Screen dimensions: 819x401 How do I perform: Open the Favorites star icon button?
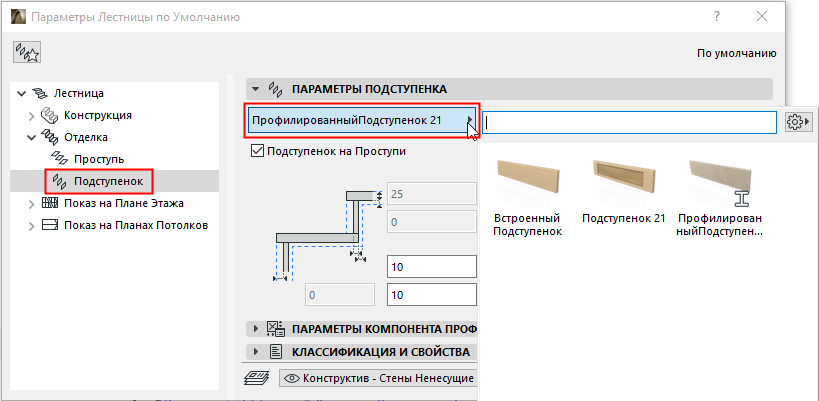pyautogui.click(x=28, y=53)
